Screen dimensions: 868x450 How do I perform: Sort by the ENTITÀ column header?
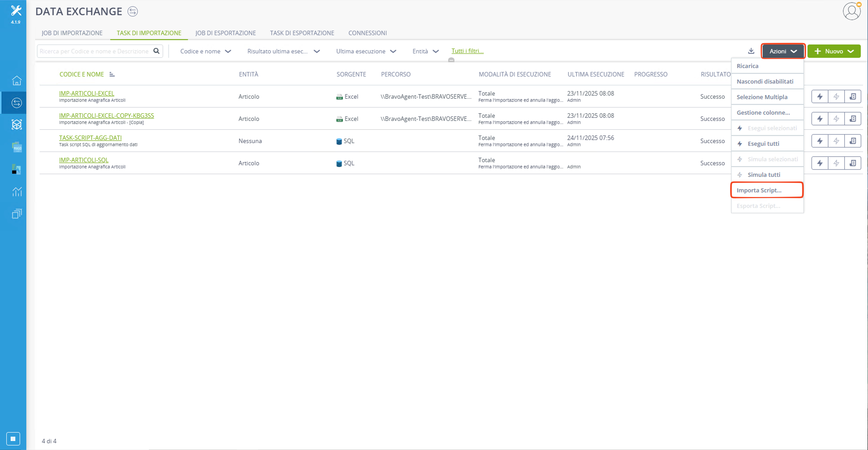249,74
